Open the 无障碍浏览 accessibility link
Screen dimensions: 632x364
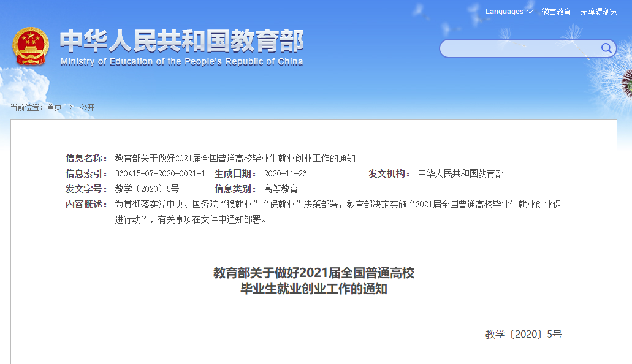pyautogui.click(x=598, y=12)
